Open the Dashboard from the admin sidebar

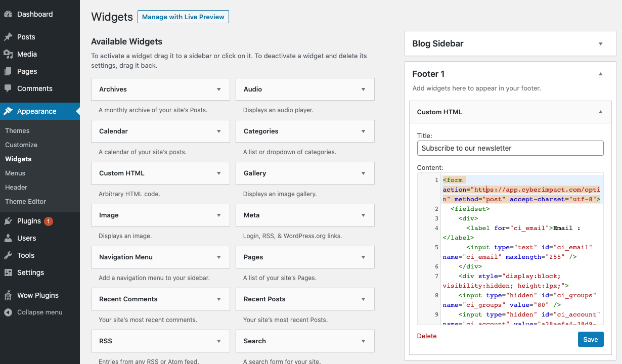click(x=9, y=14)
